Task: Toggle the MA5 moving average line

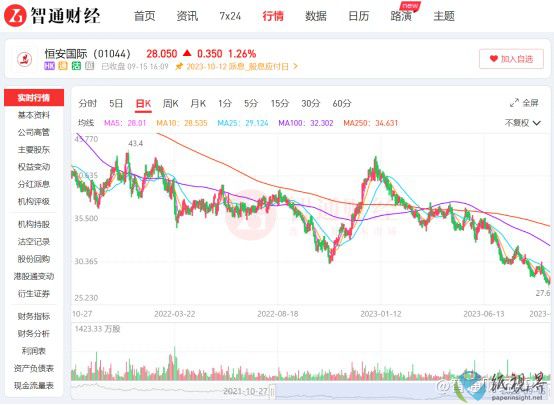Action: click(125, 123)
